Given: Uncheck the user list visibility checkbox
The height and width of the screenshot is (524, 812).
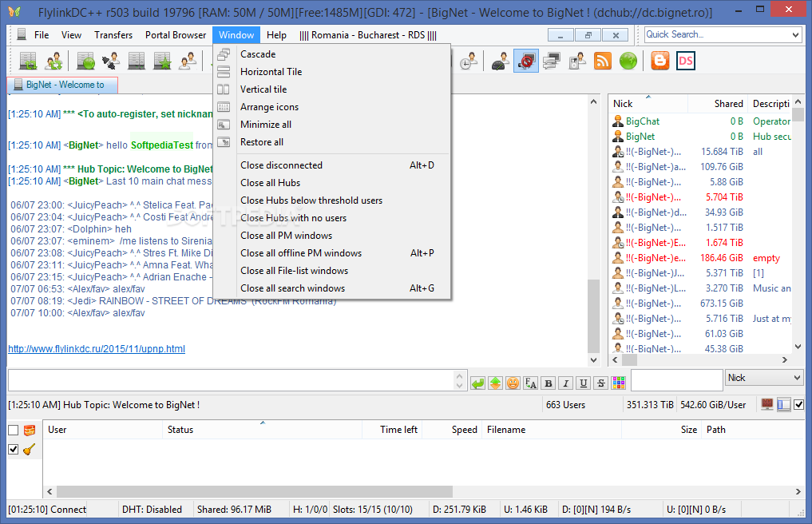Looking at the screenshot, I should point(799,404).
